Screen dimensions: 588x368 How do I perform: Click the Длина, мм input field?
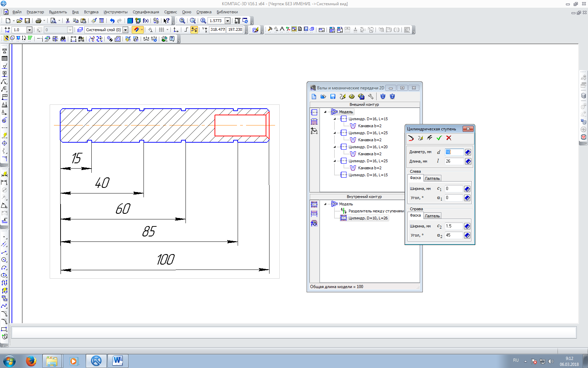(454, 161)
